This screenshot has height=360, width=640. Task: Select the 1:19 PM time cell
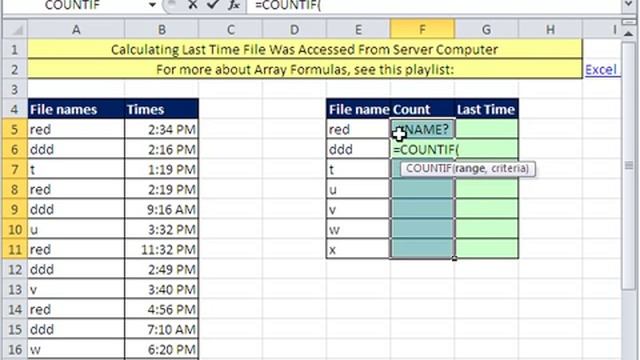coord(162,169)
